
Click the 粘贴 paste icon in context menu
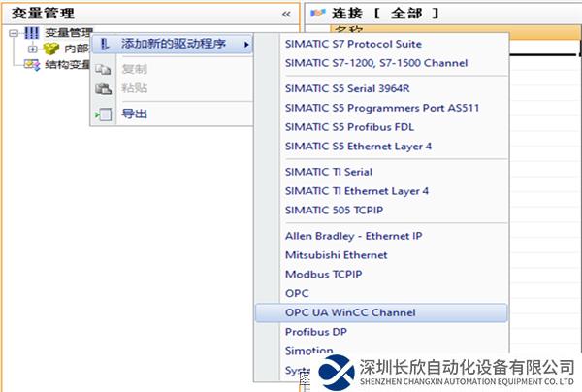coord(104,89)
